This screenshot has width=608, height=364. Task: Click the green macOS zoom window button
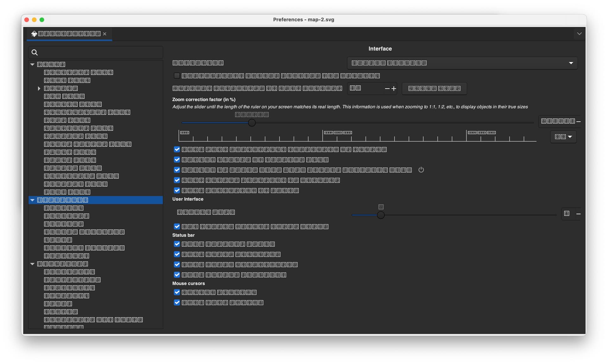42,20
